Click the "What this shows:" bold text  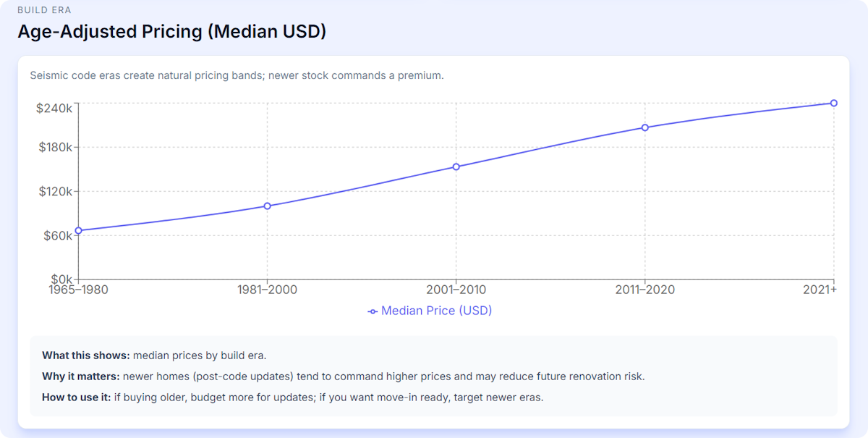point(85,355)
